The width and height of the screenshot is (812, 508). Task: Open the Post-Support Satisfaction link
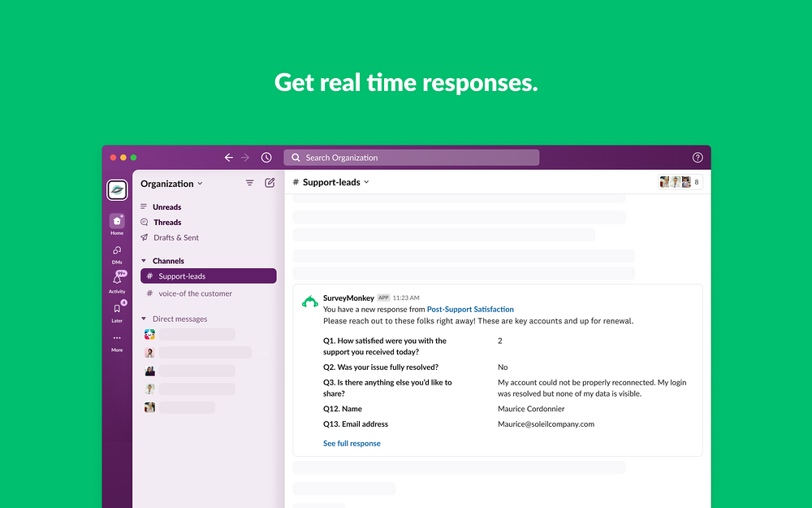(x=470, y=310)
